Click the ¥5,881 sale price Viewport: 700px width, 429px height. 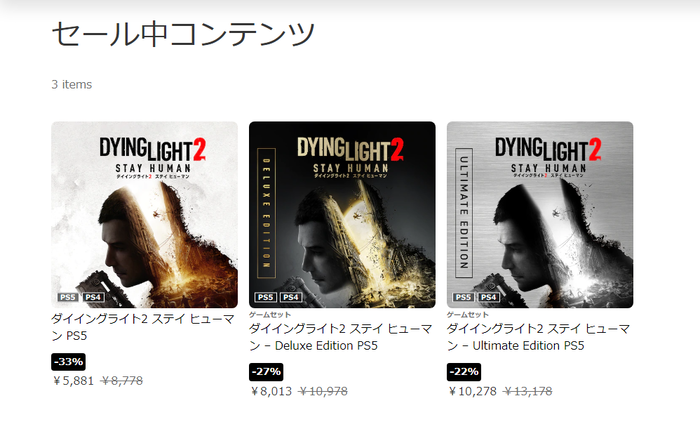73,381
